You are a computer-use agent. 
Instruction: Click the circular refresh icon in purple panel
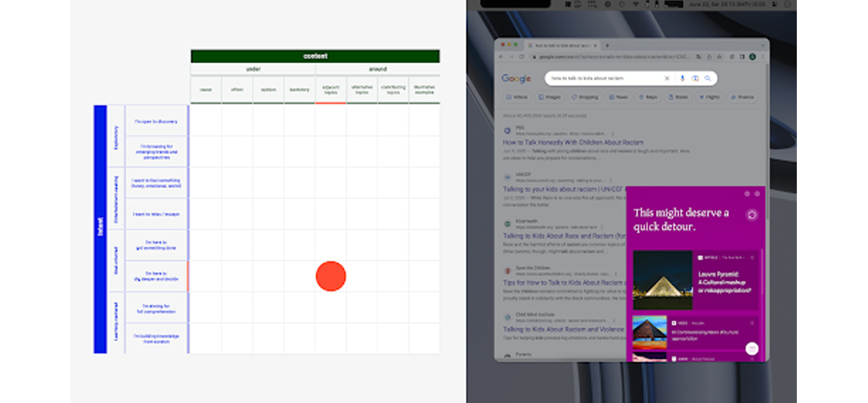pyautogui.click(x=751, y=215)
